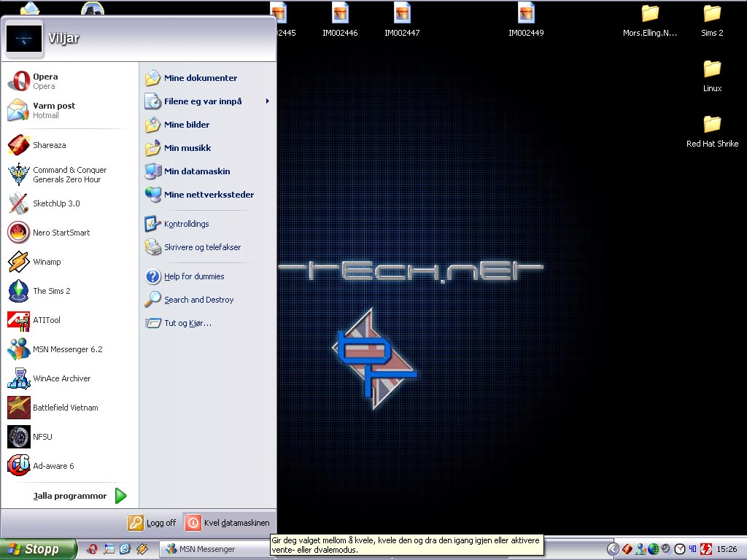
Task: Open Kontrolldings control panel
Action: (208, 223)
